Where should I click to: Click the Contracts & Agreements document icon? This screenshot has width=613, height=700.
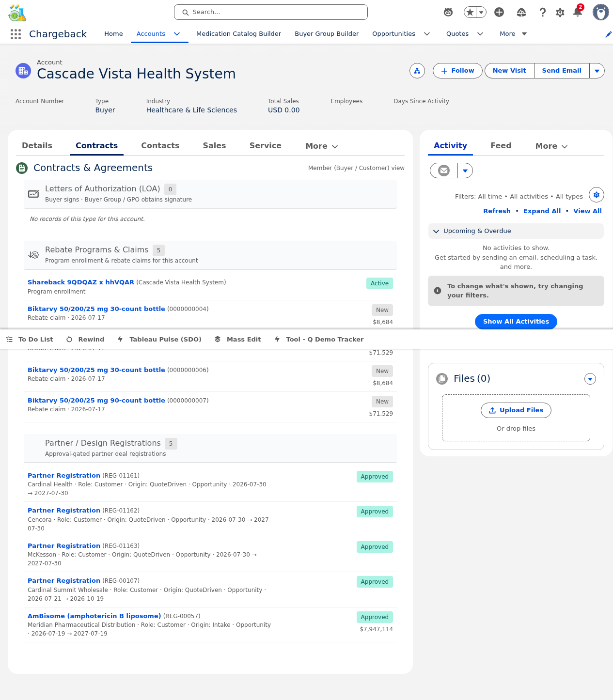tap(22, 168)
